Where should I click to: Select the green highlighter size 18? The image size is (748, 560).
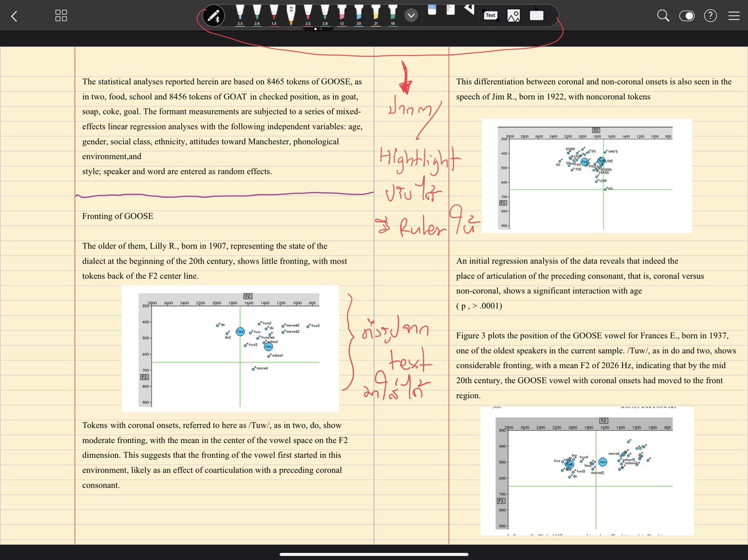coord(392,16)
